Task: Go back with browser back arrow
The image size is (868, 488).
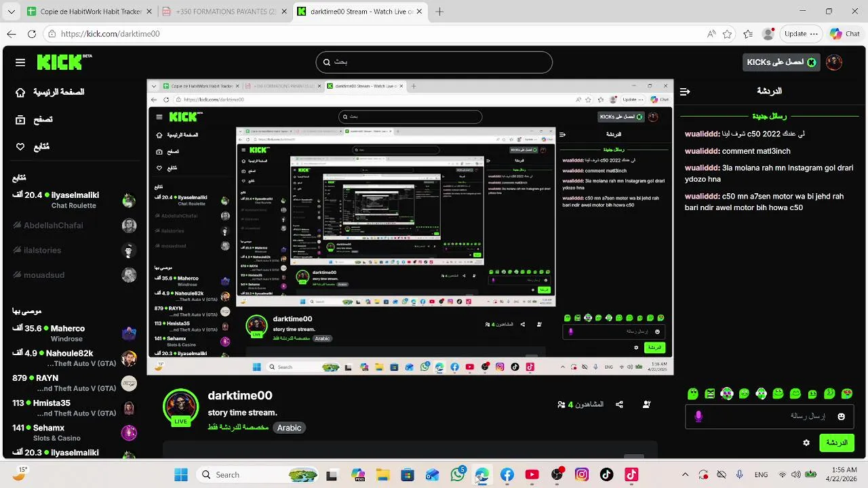Action: coord(12,34)
